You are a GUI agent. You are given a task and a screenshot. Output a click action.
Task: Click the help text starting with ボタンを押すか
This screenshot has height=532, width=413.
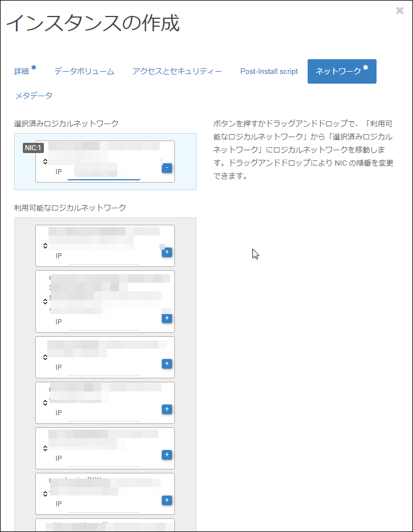303,150
